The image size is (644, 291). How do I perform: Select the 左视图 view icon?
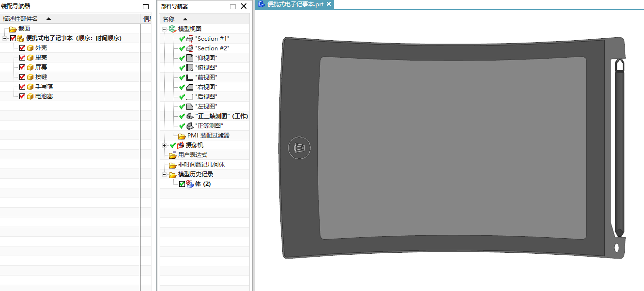[190, 107]
